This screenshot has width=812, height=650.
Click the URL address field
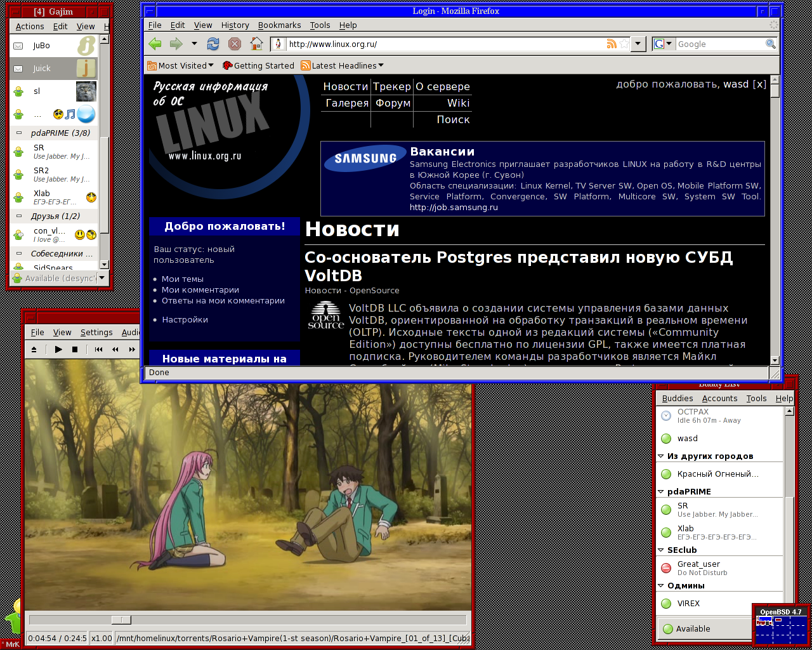444,44
